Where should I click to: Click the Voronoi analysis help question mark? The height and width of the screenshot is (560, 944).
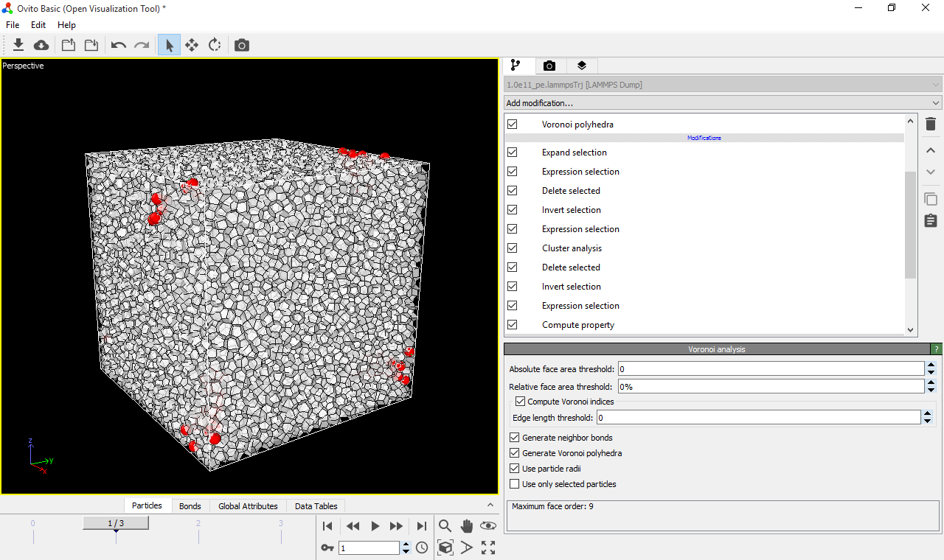pos(936,349)
